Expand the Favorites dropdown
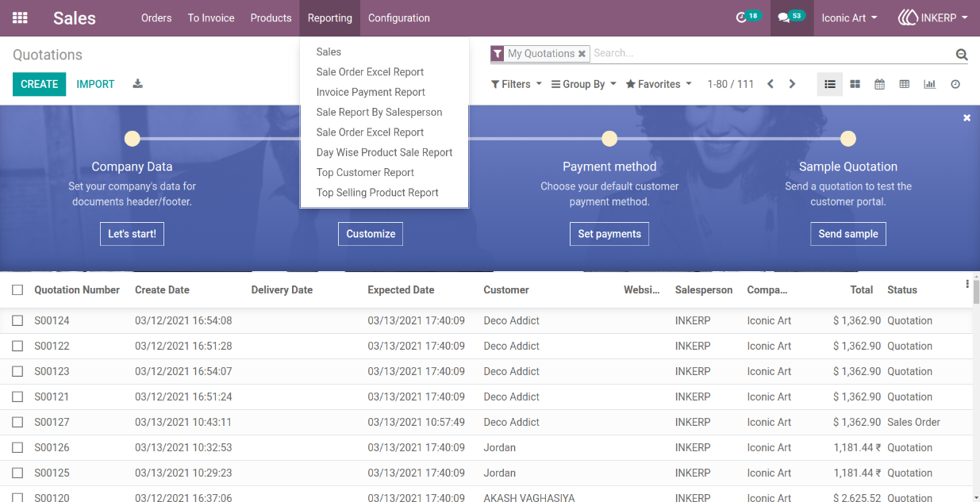Image resolution: width=980 pixels, height=502 pixels. (659, 84)
